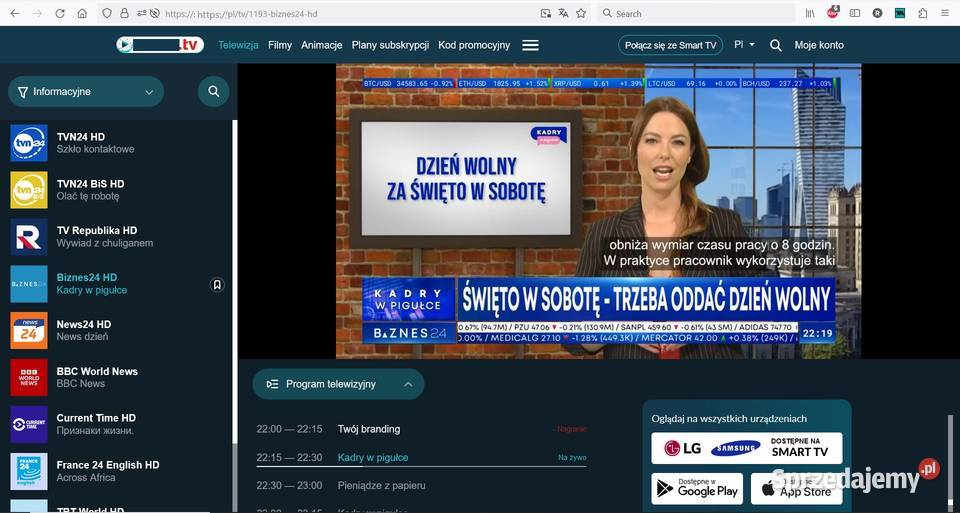The width and height of the screenshot is (960, 513).
Task: Open the Telewizja menu item
Action: [238, 45]
